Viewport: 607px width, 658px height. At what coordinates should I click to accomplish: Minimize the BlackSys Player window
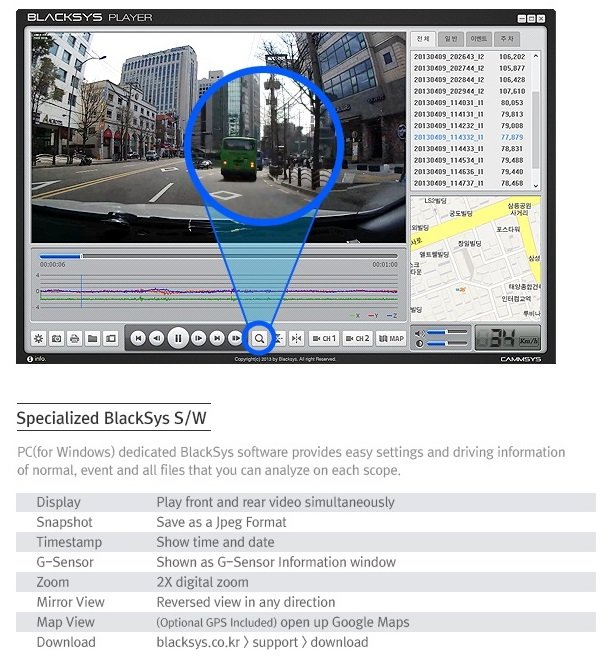[x=522, y=18]
